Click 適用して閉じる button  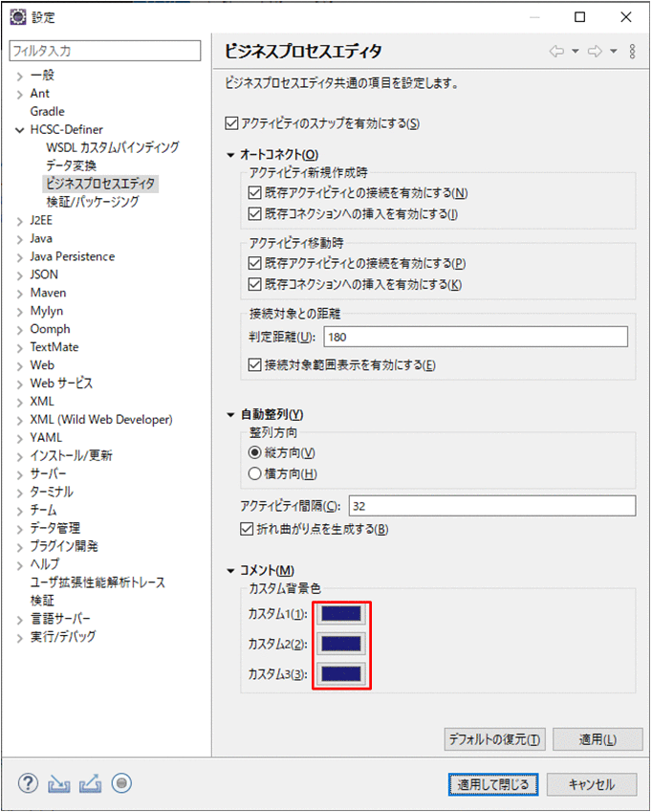(493, 784)
